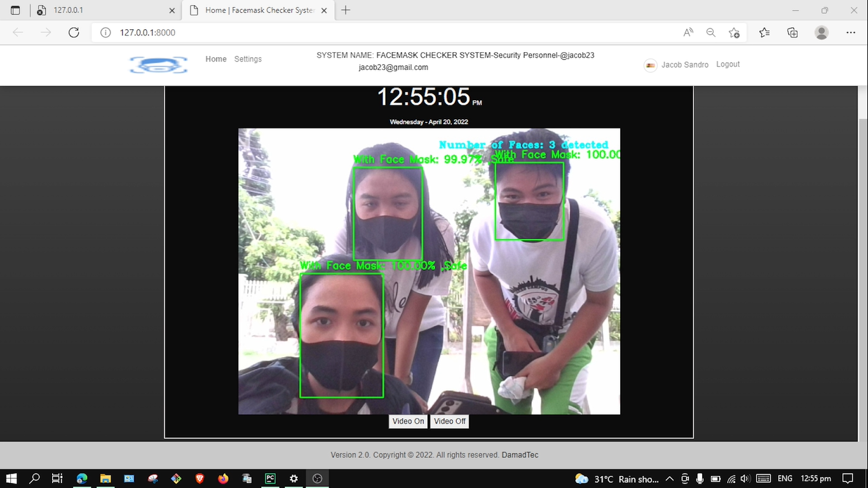The image size is (868, 488).
Task: Refresh the current page
Action: click(x=74, y=32)
